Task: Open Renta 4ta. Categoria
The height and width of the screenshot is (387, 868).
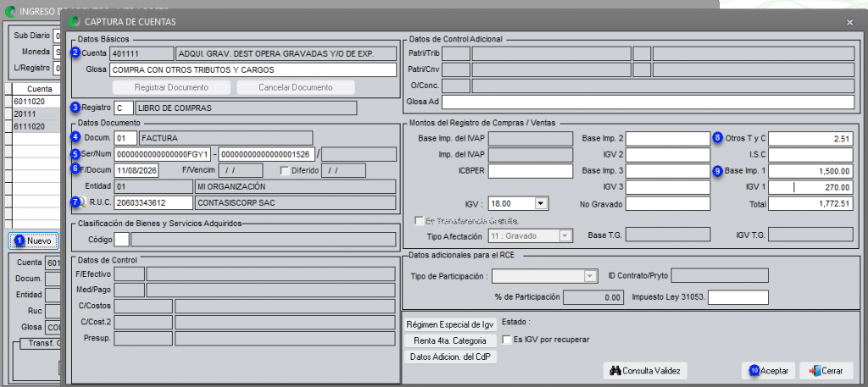Action: [x=451, y=340]
